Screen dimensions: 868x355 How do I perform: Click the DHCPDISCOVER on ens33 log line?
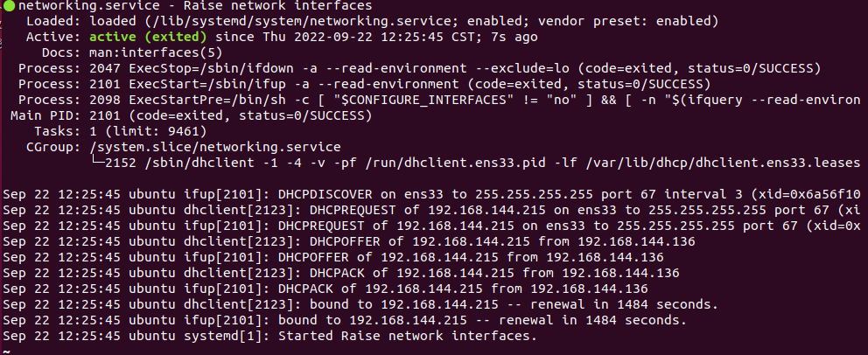click(431, 195)
